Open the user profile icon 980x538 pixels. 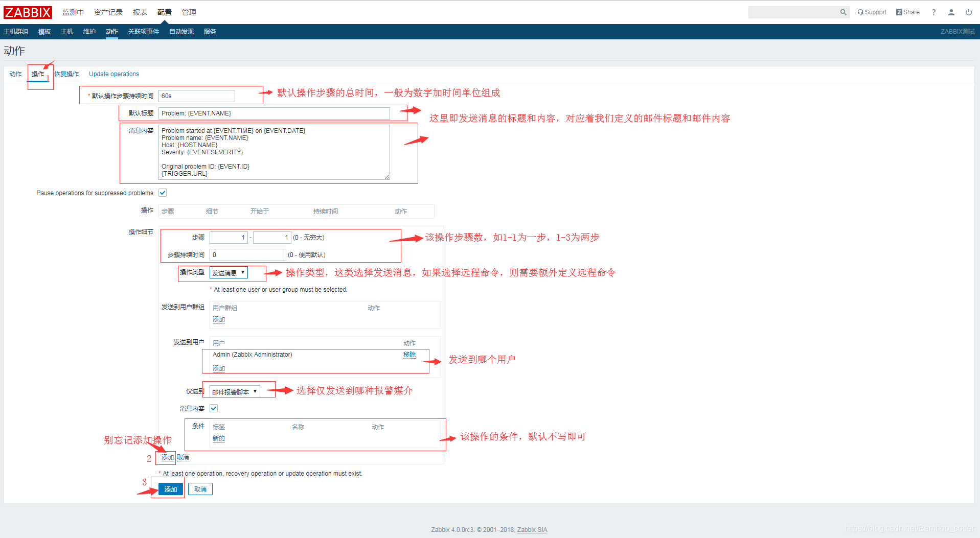(951, 12)
